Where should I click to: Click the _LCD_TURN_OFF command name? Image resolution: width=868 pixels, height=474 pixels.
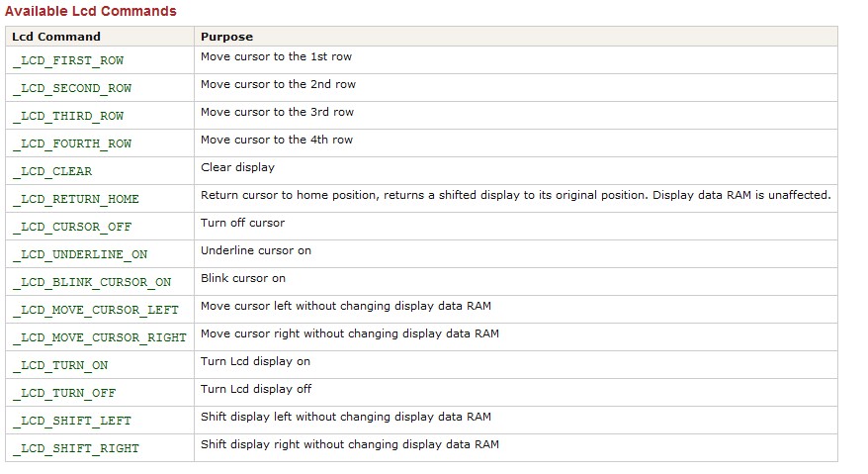[64, 393]
